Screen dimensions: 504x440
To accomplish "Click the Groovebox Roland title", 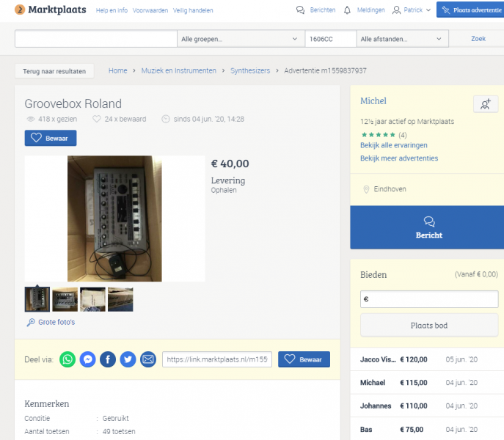I will pos(73,104).
